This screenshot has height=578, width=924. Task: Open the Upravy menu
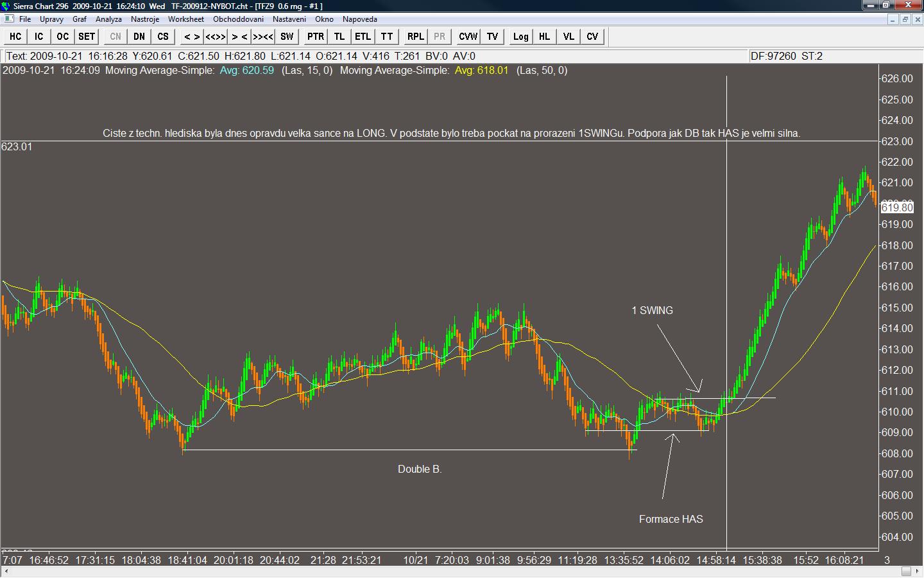[52, 19]
